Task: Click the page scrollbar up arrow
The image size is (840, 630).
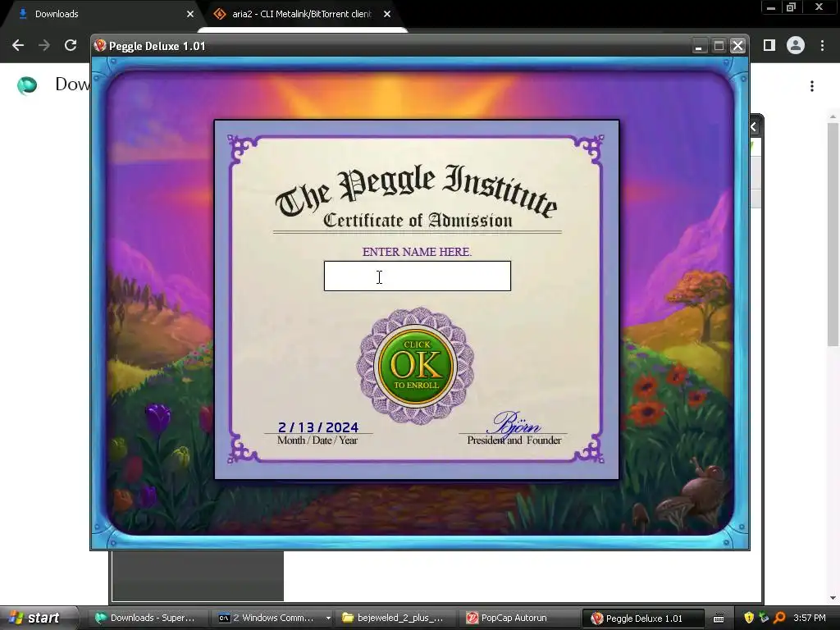Action: (x=833, y=116)
